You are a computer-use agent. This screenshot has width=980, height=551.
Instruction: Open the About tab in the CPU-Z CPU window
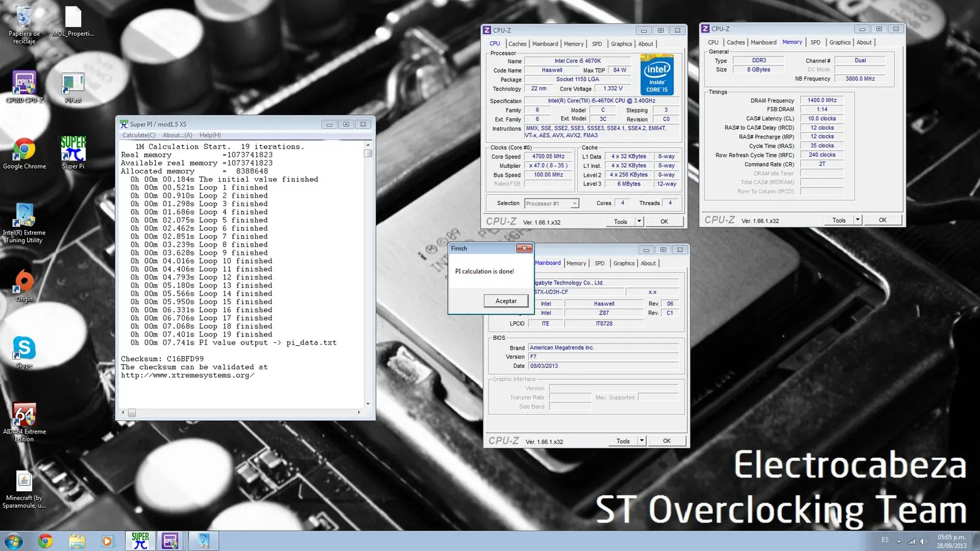click(646, 44)
